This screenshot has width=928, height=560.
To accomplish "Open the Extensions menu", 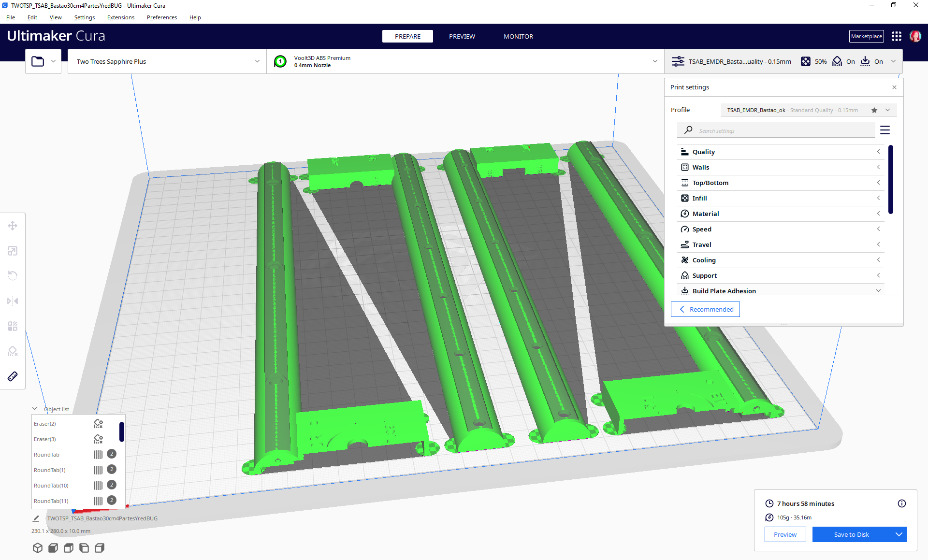I will coord(120,17).
